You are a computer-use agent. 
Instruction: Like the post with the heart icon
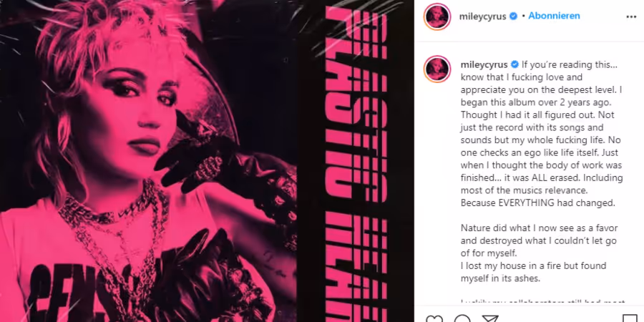[434, 318]
